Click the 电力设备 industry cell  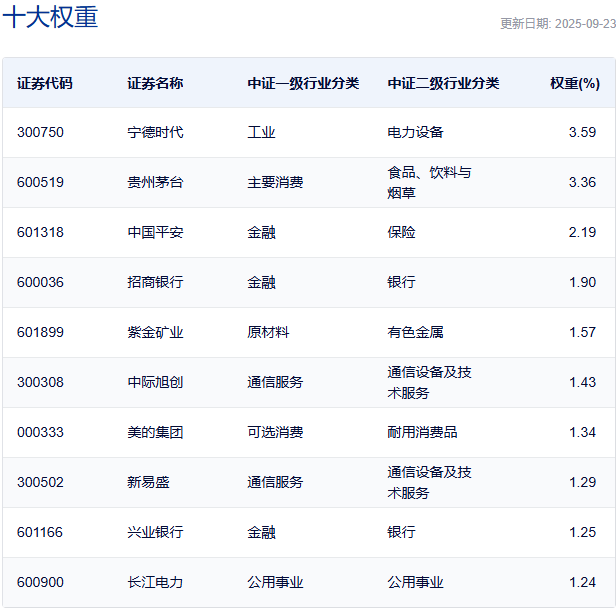416,132
